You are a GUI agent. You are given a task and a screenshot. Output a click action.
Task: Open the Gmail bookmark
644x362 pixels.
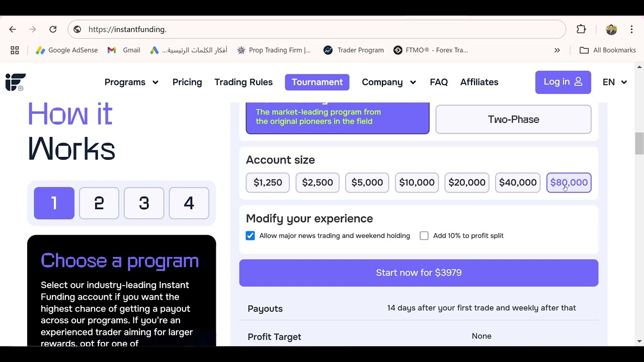coord(124,50)
